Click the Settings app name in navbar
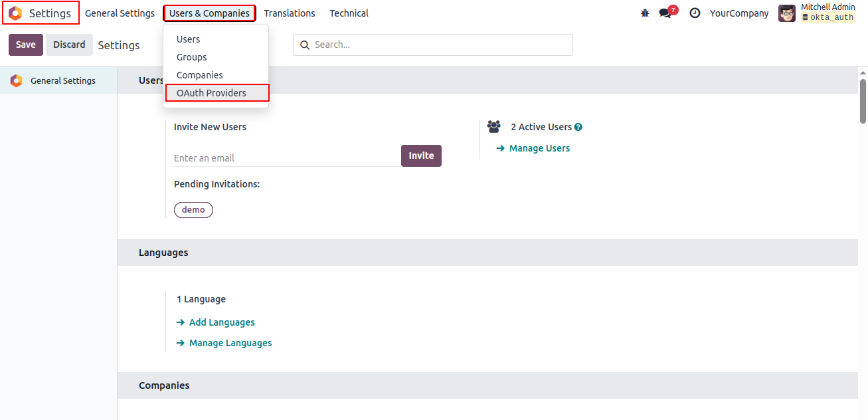Viewport: 868px width, 420px height. pos(50,13)
